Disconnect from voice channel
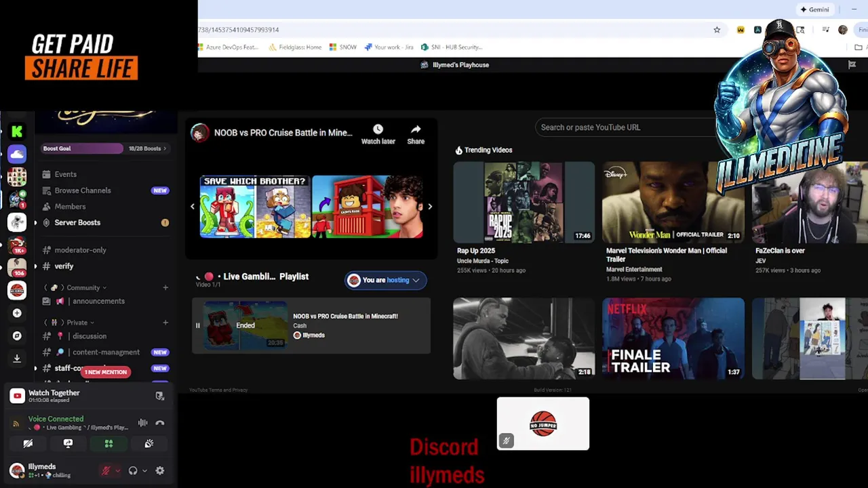This screenshot has height=488, width=868. [x=160, y=423]
